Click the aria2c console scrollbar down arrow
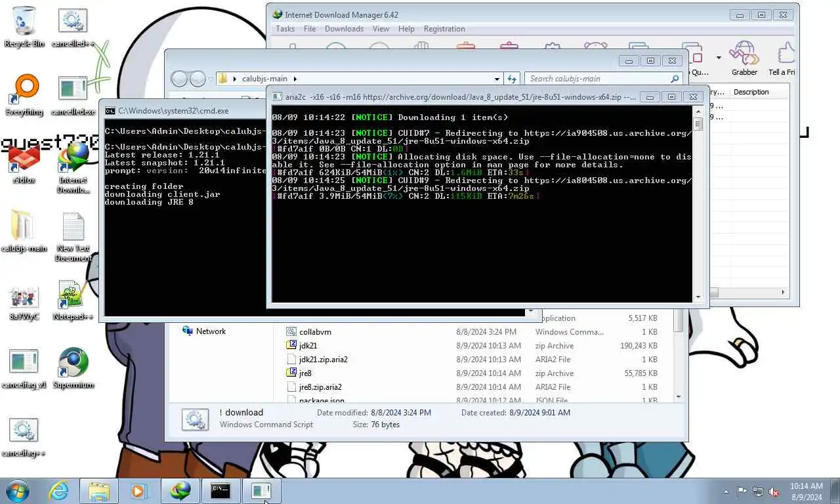Viewport: 840px width, 504px height. pyautogui.click(x=698, y=297)
